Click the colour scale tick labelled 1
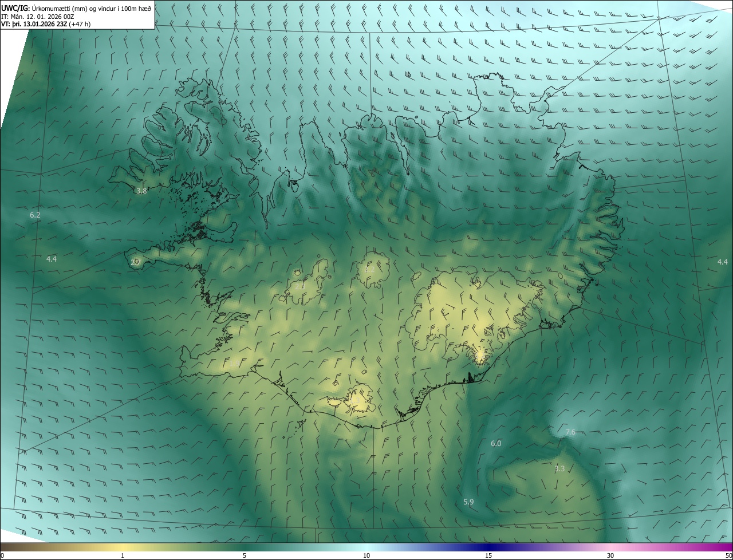The height and width of the screenshot is (560, 733). click(123, 555)
